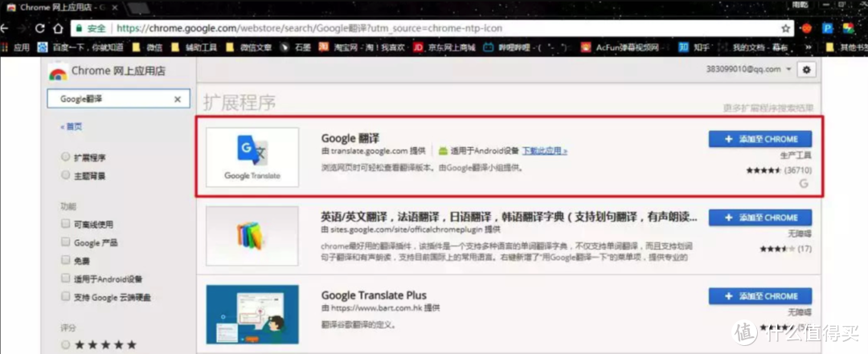The height and width of the screenshot is (354, 868).
Task: Add Google 翻译 to Chrome
Action: [760, 139]
